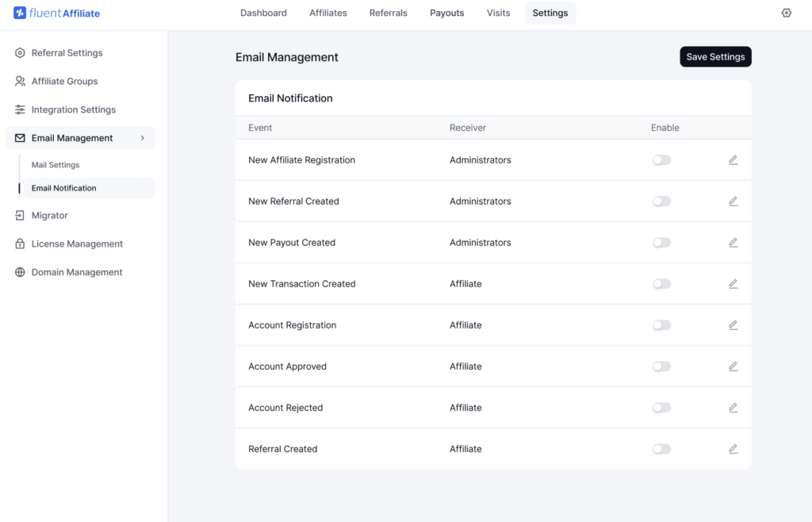Click the License Management lock icon

[20, 244]
